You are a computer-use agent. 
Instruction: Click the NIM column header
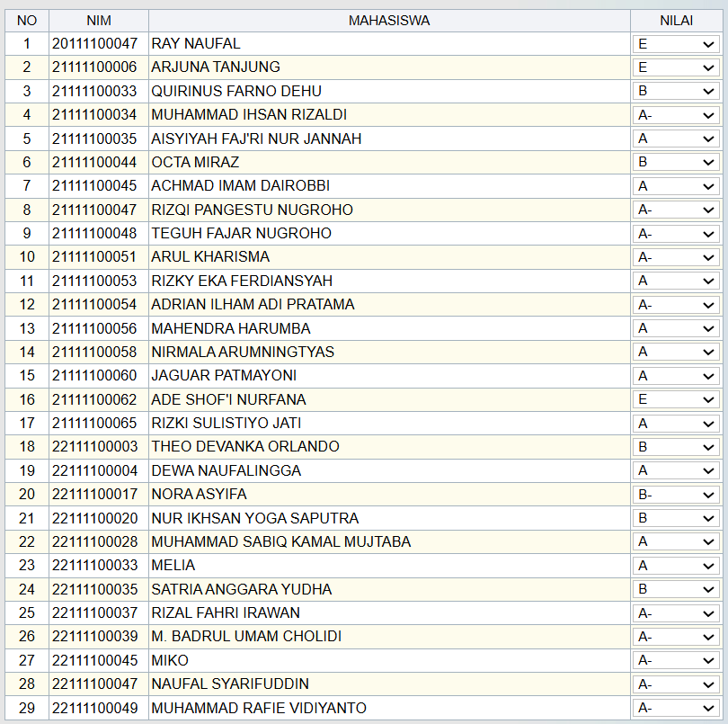99,21
